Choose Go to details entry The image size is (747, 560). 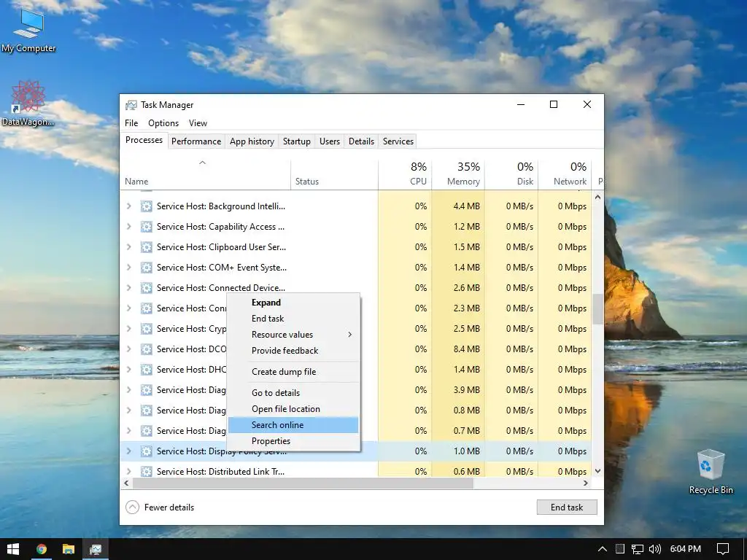(x=293, y=393)
